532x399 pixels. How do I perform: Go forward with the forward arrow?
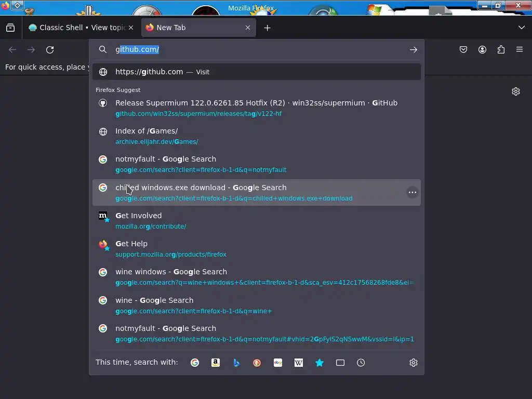point(31,50)
